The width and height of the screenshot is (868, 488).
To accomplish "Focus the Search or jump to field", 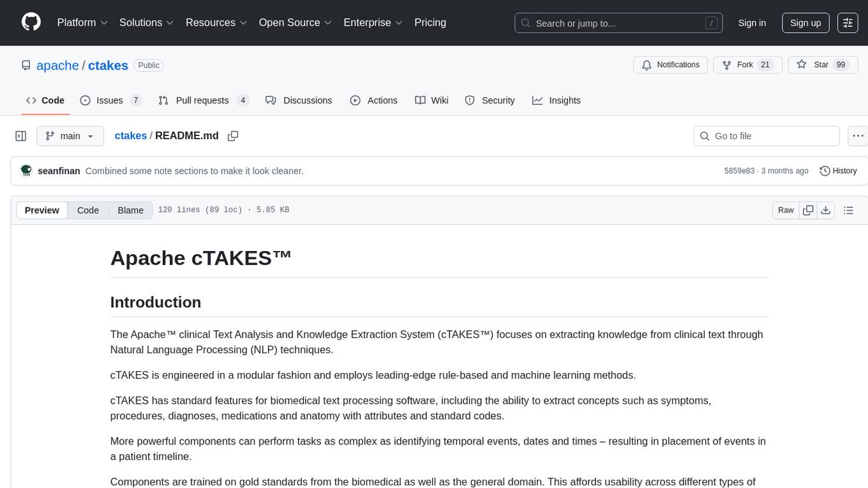I will tap(618, 23).
